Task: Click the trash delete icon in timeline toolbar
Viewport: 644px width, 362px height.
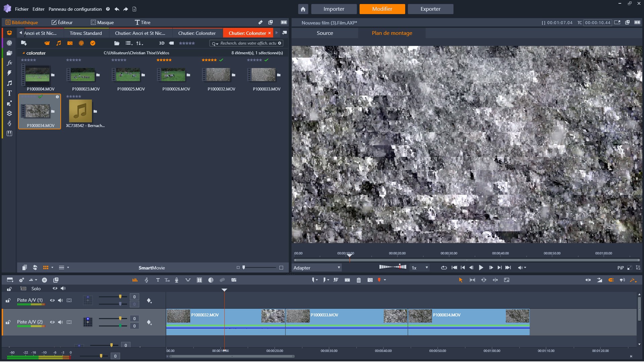Action: tap(359, 280)
